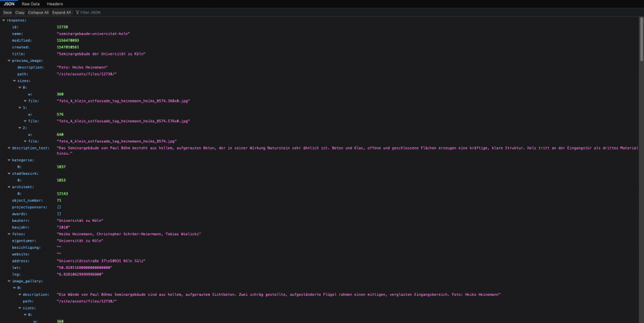Select the preview_image path "/site/assets/files/12738/"

[x=87, y=74]
